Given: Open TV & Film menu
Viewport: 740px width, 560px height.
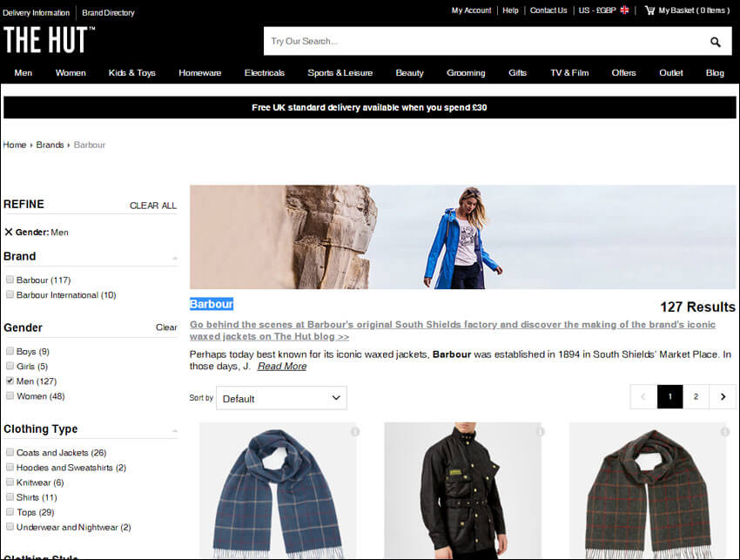Looking at the screenshot, I should tap(569, 72).
